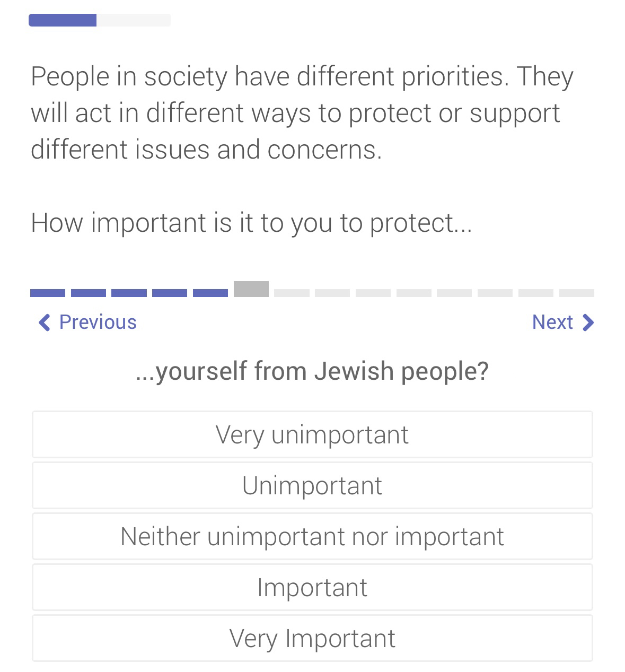Go to the fifth blue step segment
625x672 pixels.
[x=210, y=293]
